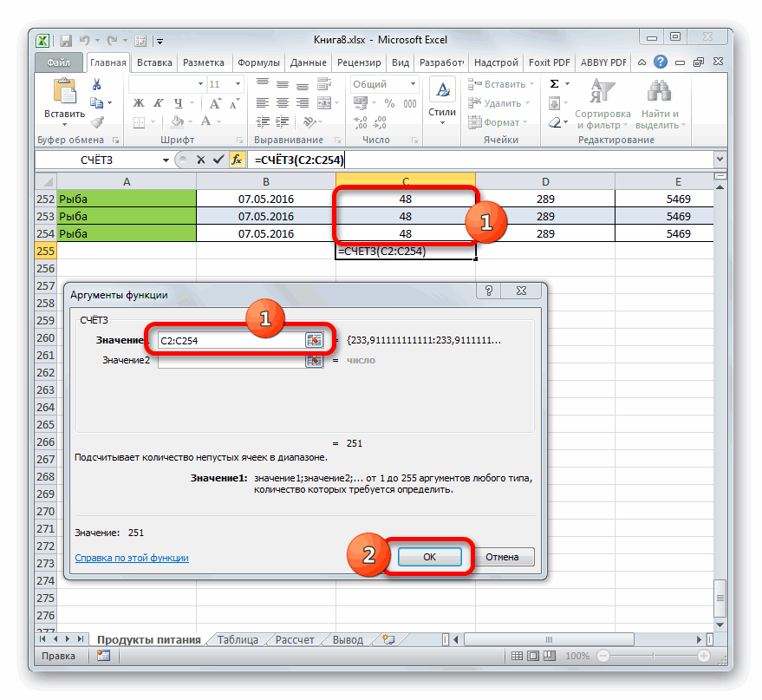Click the Fill Color bucket icon
The width and height of the screenshot is (762, 700).
[x=178, y=121]
